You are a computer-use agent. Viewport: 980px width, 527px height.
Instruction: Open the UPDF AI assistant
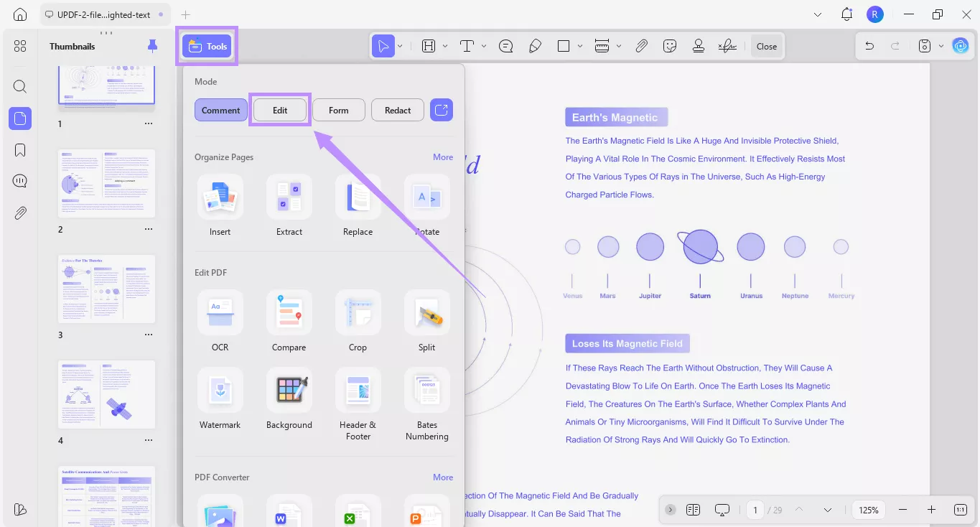click(x=961, y=45)
